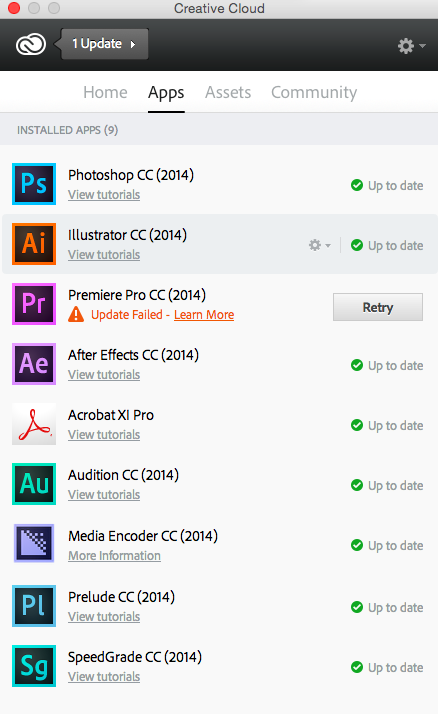Click the Media Encoder app icon
This screenshot has height=714, width=438.
[34, 543]
